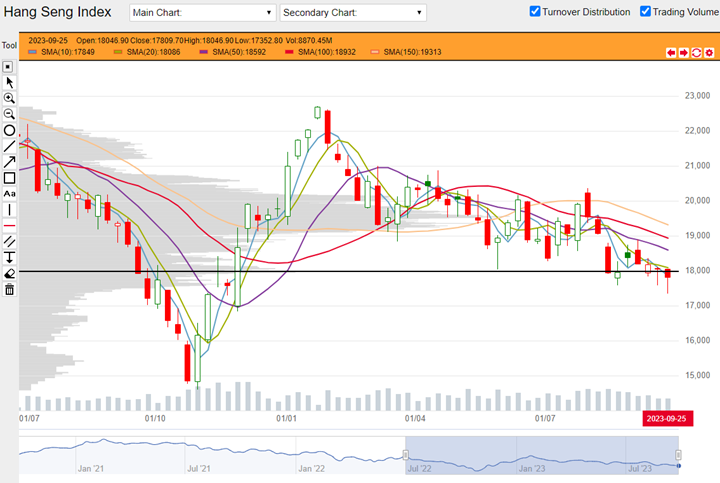720x483 pixels.
Task: Grab the left range-selector handle in navigator
Action: tap(405, 455)
